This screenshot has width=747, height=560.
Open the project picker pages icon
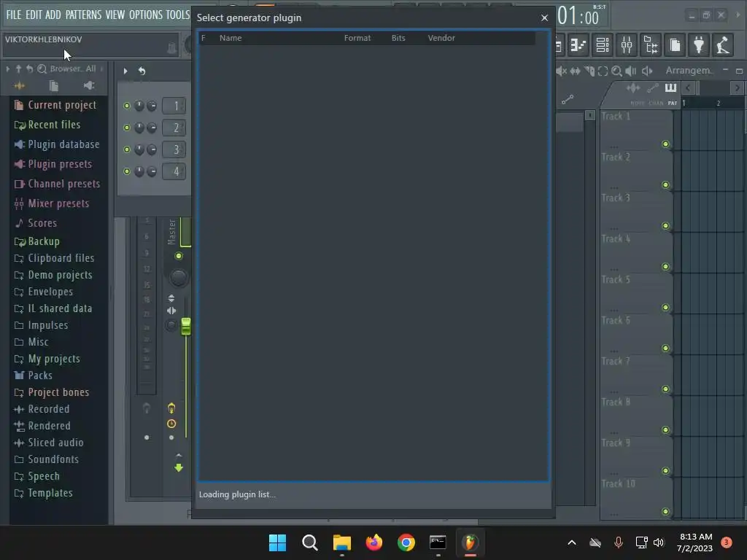tap(675, 45)
